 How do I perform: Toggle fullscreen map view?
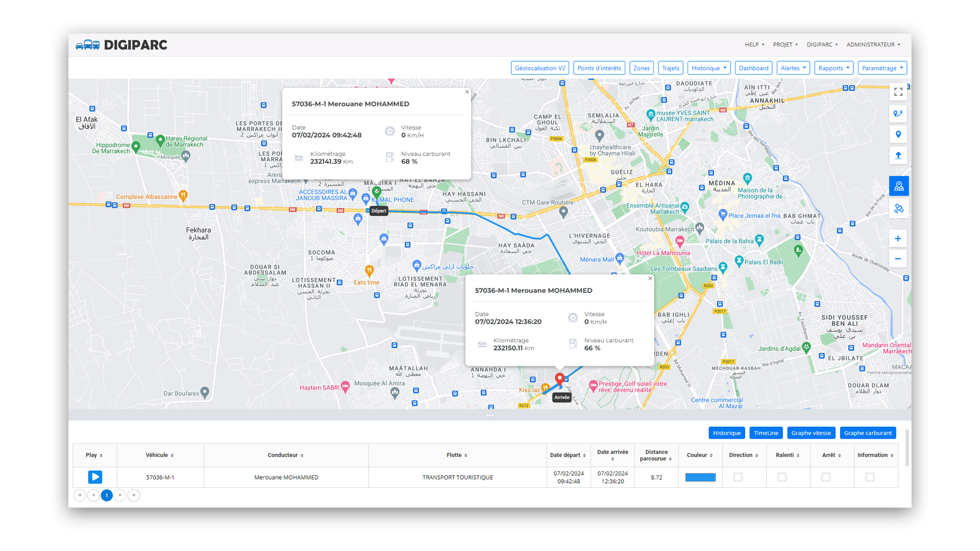click(x=898, y=92)
